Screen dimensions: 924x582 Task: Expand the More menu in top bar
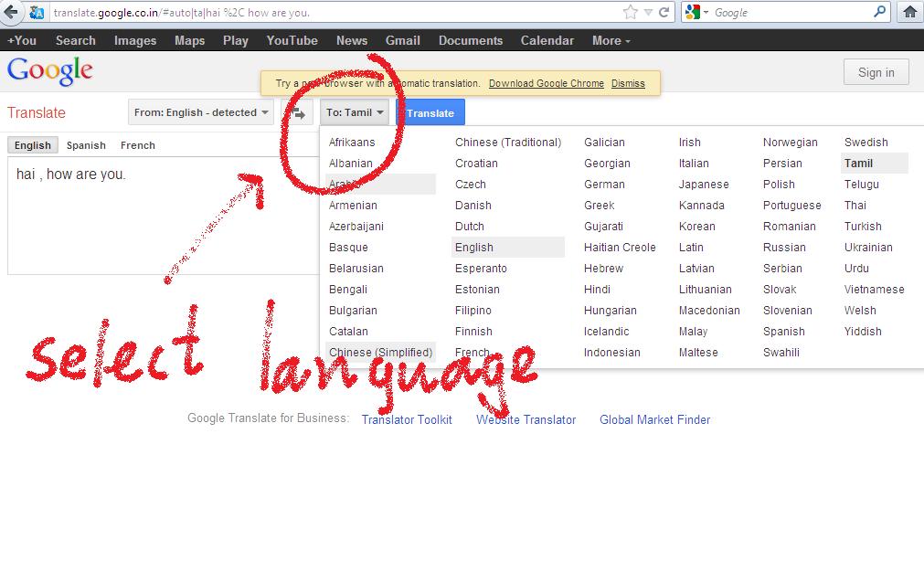pyautogui.click(x=611, y=40)
